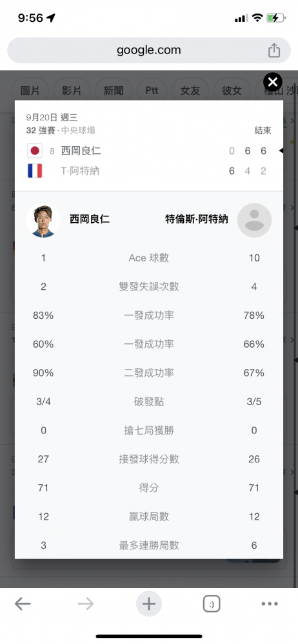Open the tab switcher icon

pyautogui.click(x=212, y=604)
